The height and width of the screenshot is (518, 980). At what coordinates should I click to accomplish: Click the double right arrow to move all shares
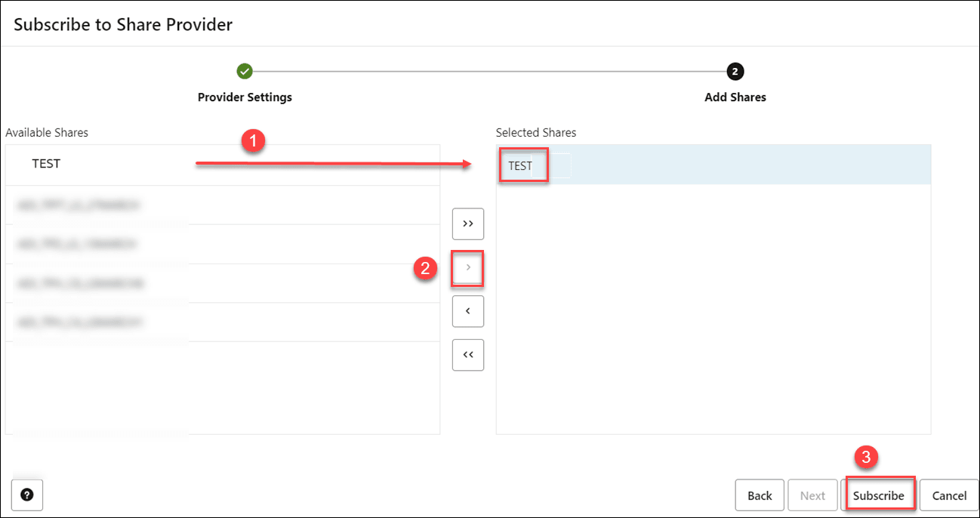pos(467,224)
